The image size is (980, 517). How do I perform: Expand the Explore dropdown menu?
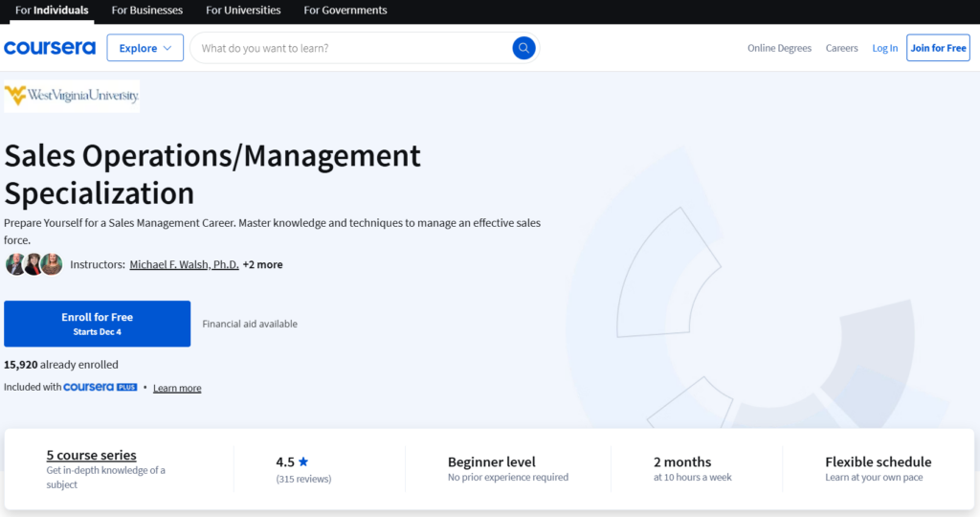pyautogui.click(x=145, y=48)
